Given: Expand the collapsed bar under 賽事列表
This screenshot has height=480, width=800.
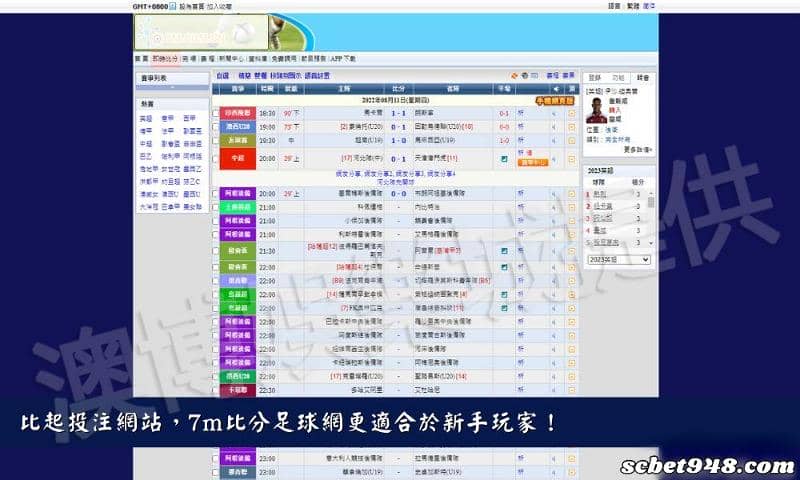Looking at the screenshot, I should 172,88.
